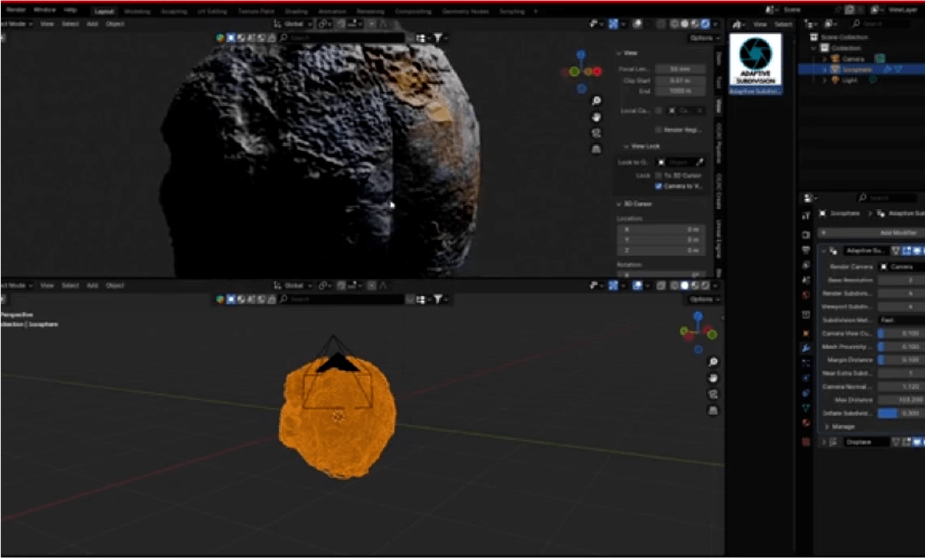Open the Physics properties tab icon
Viewport: 925px width, 558px height.
[x=806, y=378]
